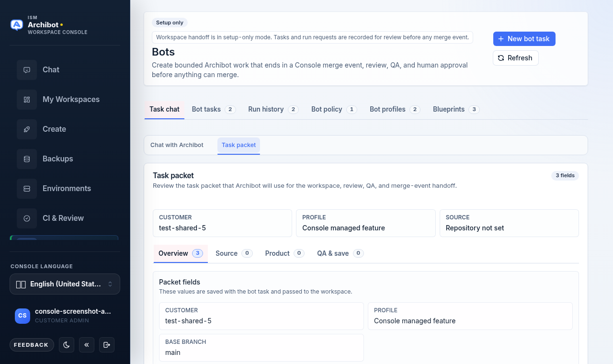Click the Workspace handoff setup-only notice text
Viewport: 613px width, 364px height.
(312, 37)
